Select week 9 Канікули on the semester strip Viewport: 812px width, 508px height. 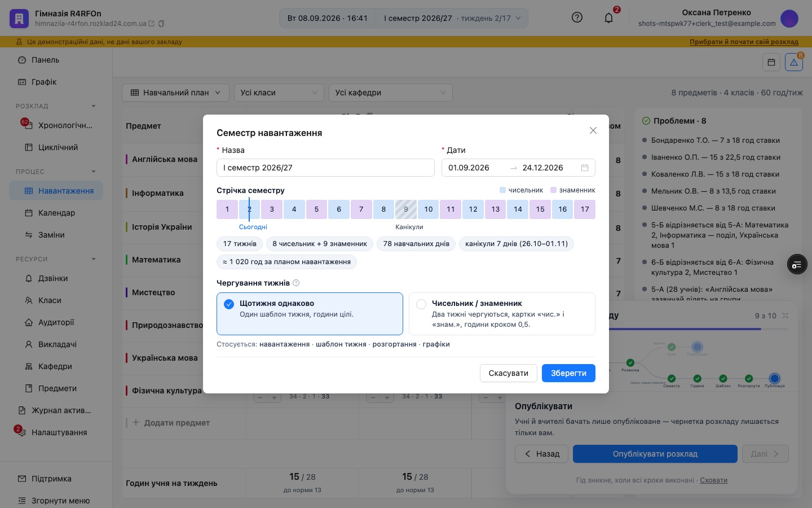tap(406, 209)
